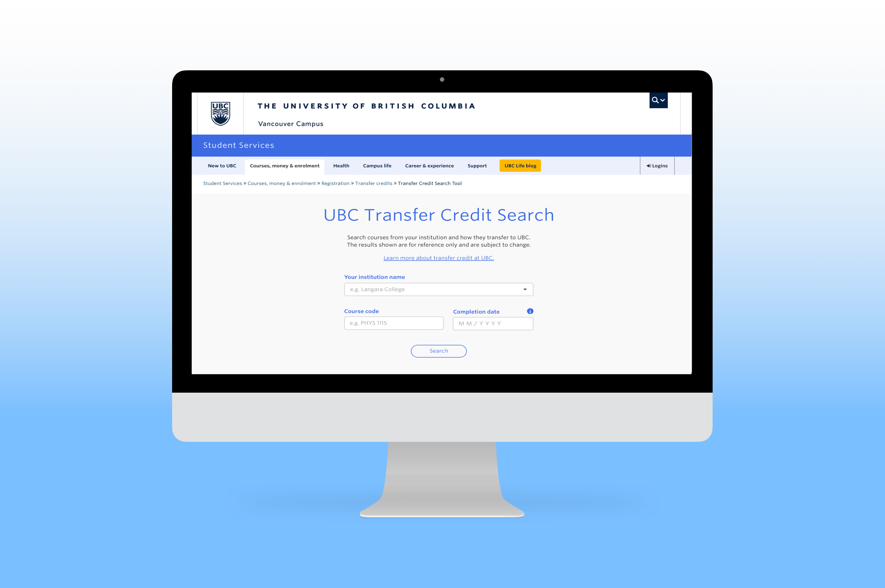
Task: Click the Search button
Action: pyautogui.click(x=438, y=350)
